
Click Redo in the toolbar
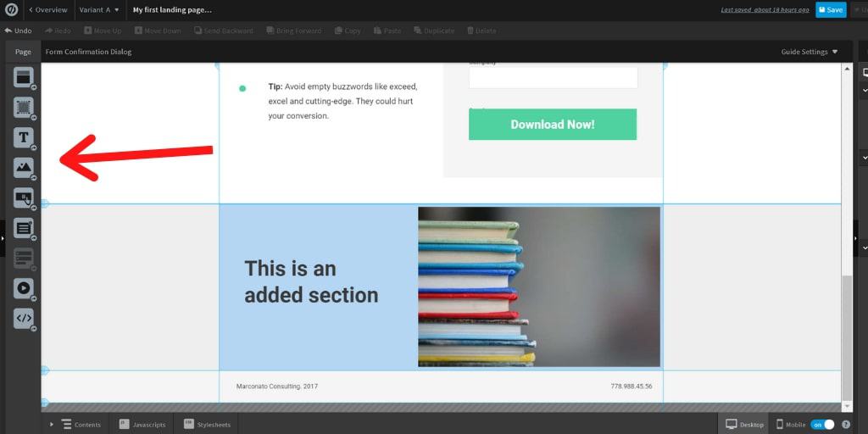point(58,31)
